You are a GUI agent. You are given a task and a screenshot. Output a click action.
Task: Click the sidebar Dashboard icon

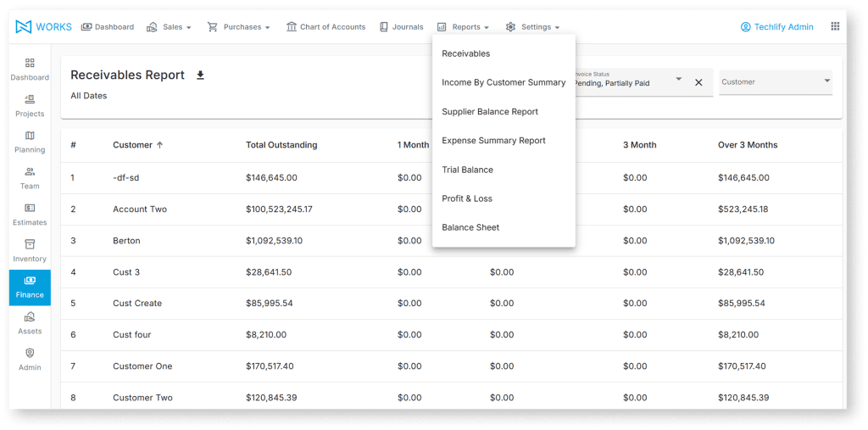pos(30,63)
